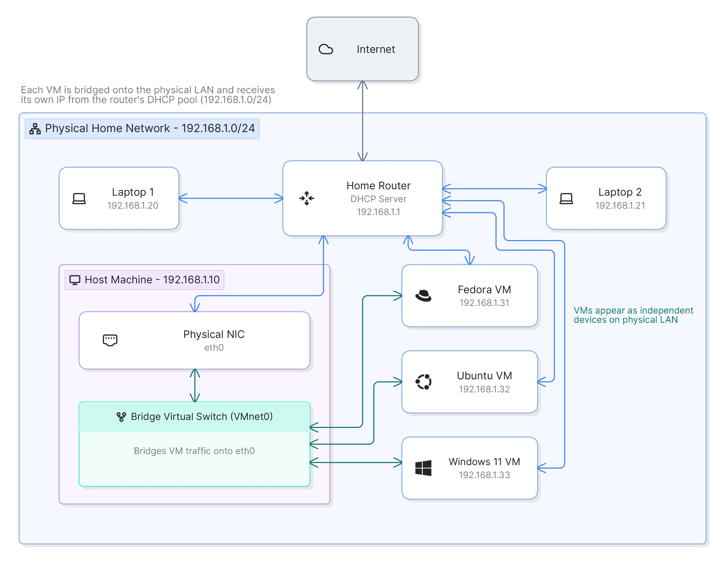The width and height of the screenshot is (728, 564).
Task: Select the Internet label text
Action: pyautogui.click(x=376, y=49)
